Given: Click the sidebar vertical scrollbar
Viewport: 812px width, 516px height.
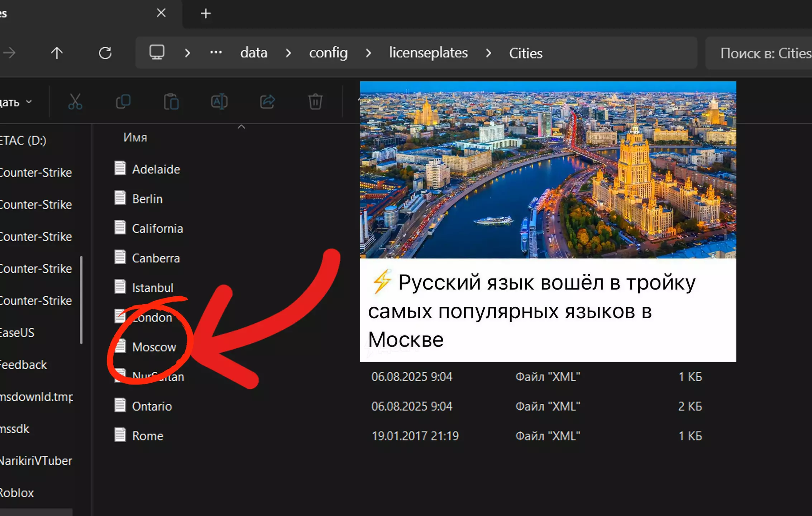Looking at the screenshot, I should [x=81, y=300].
